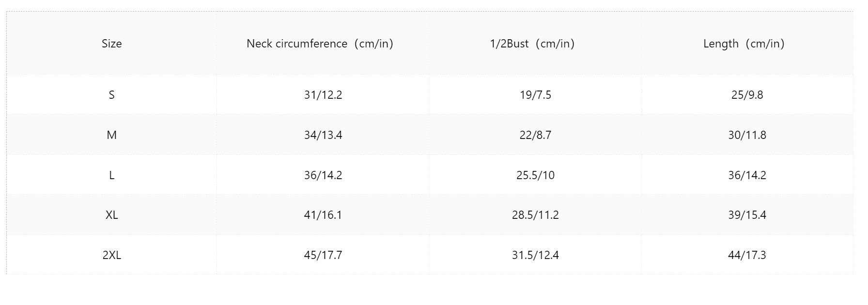This screenshot has height=305, width=868.
Task: Click the 1/2Bust (cm/in) header
Action: (x=532, y=44)
